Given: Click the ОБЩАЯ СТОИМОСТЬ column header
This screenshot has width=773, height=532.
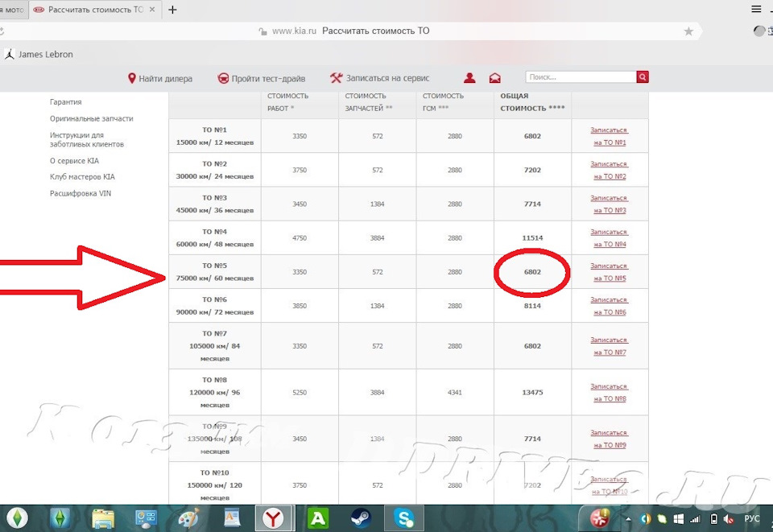Looking at the screenshot, I should point(532,102).
